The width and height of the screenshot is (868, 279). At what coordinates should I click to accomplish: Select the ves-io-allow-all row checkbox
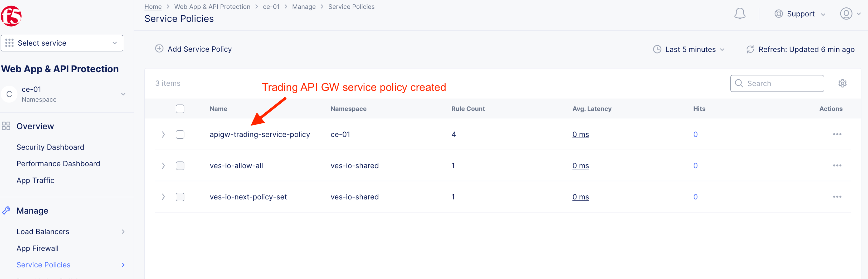[x=180, y=166]
